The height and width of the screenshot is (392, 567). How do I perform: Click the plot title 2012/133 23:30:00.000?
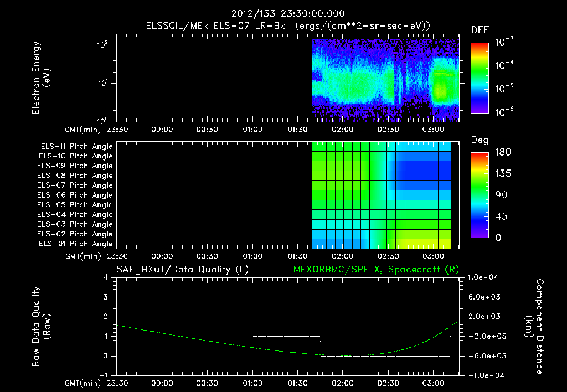(x=288, y=14)
